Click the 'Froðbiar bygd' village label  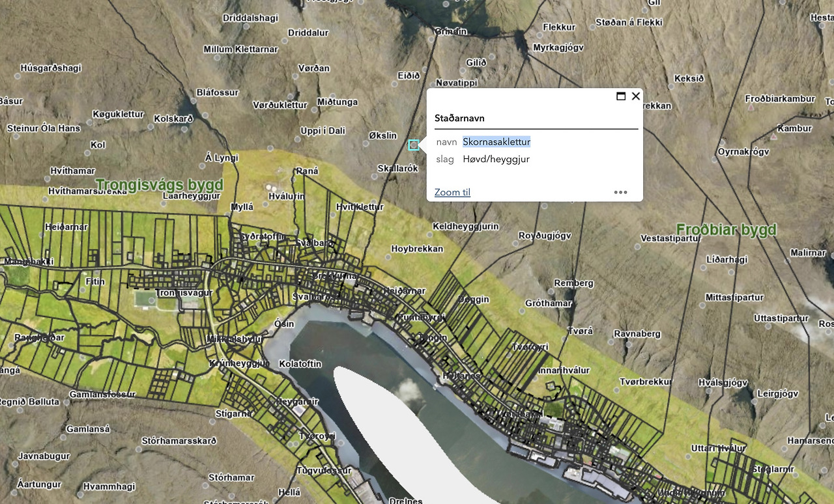(x=726, y=229)
